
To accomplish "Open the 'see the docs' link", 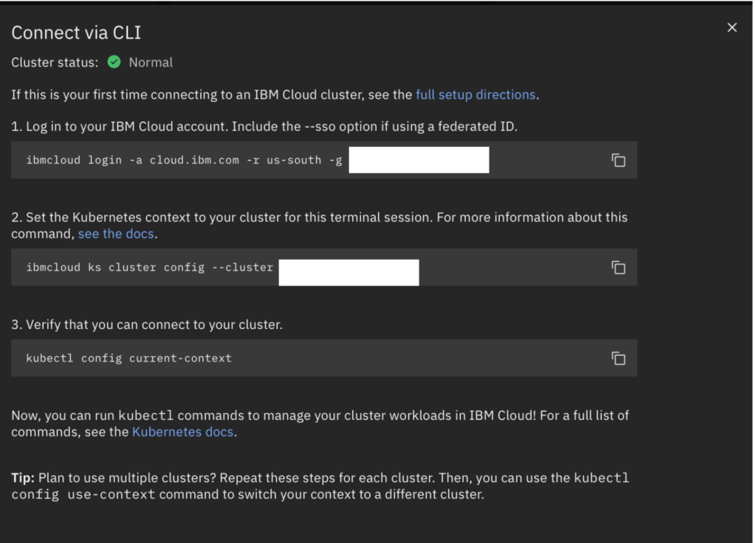I will (x=116, y=234).
